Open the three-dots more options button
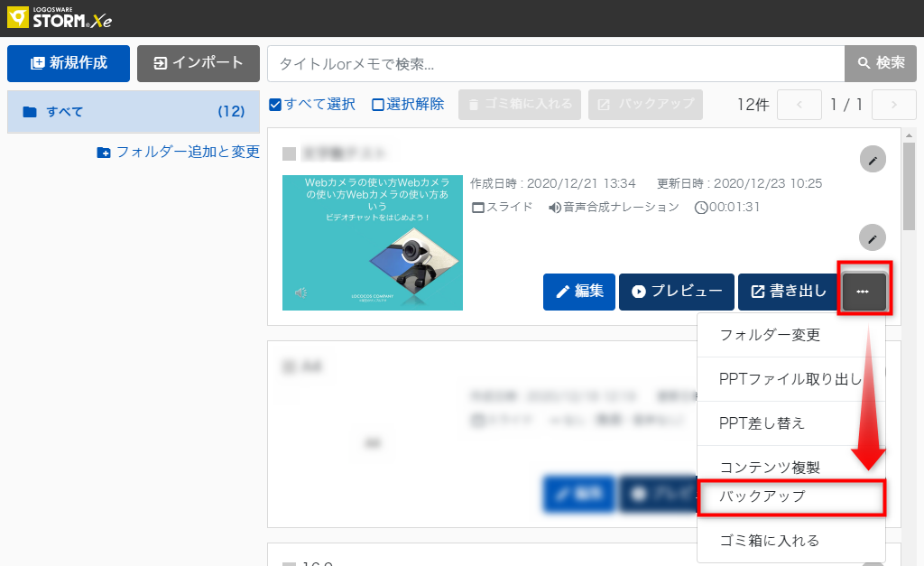The height and width of the screenshot is (566, 924). pos(864,292)
